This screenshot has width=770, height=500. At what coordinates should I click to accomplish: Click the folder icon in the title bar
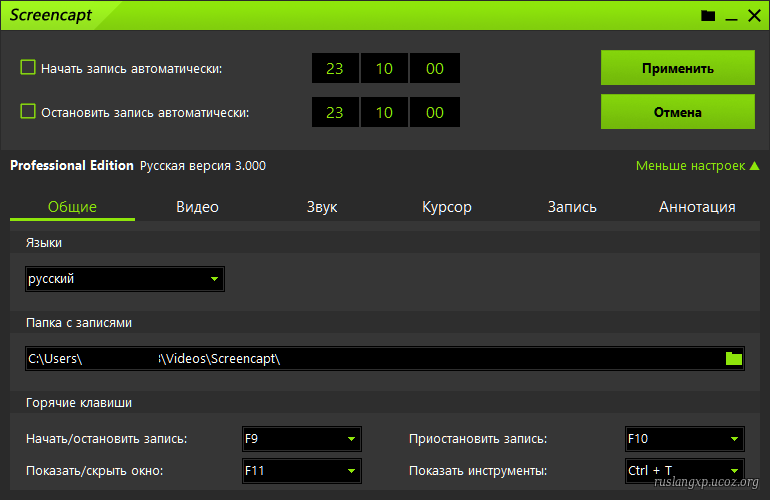point(708,16)
